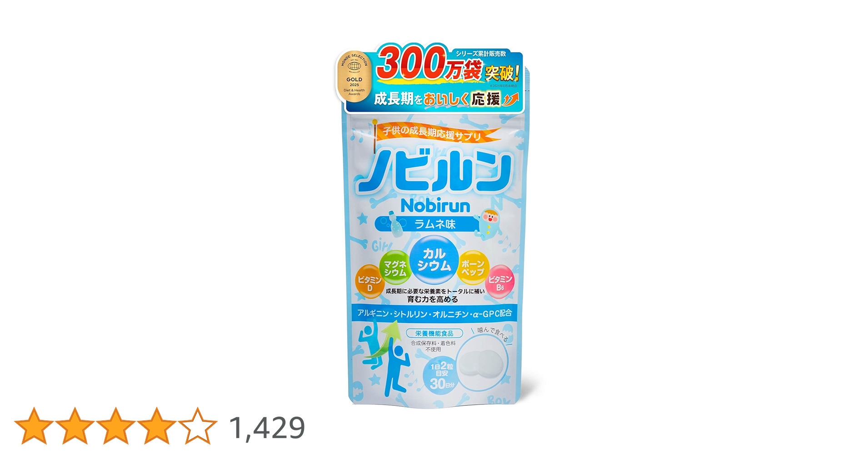Click the yellow ボーンペップ circle

[x=473, y=267]
